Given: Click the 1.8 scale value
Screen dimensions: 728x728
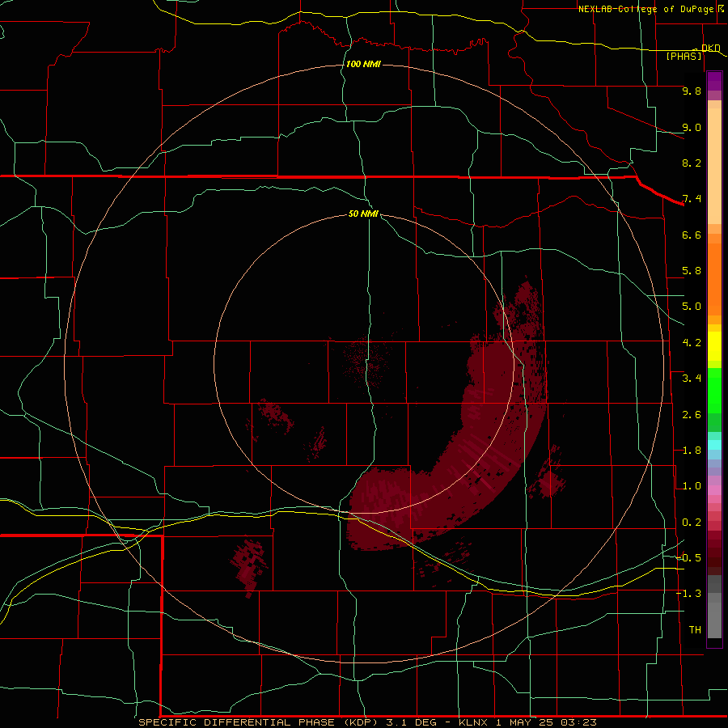Looking at the screenshot, I should point(692,451).
